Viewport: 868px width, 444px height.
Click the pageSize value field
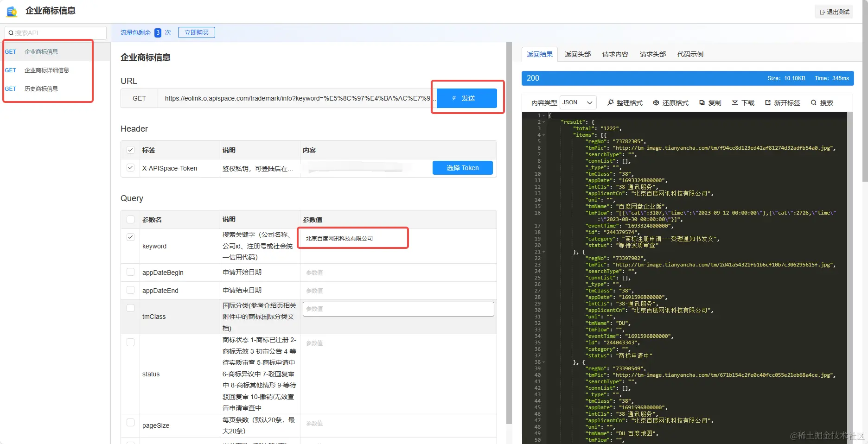click(x=398, y=423)
